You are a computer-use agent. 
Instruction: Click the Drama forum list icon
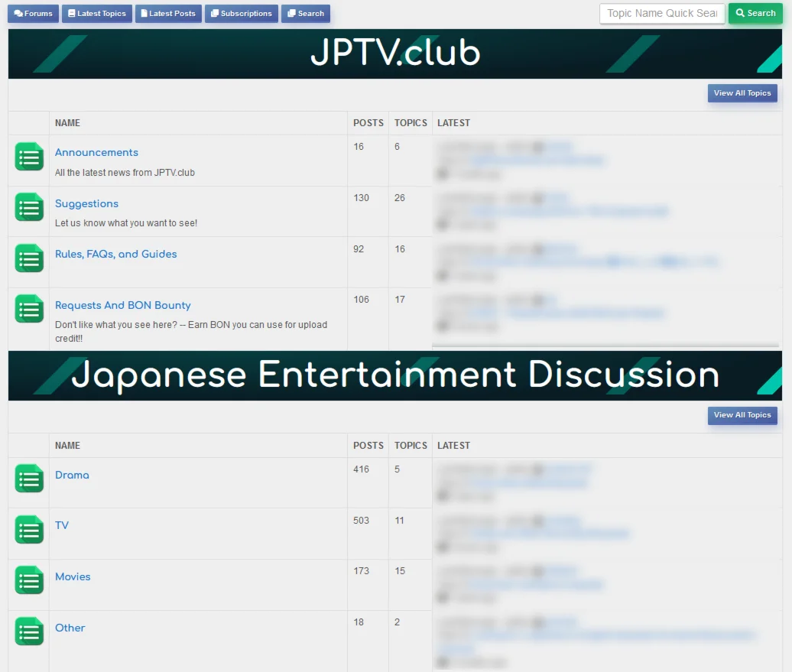[x=29, y=479]
